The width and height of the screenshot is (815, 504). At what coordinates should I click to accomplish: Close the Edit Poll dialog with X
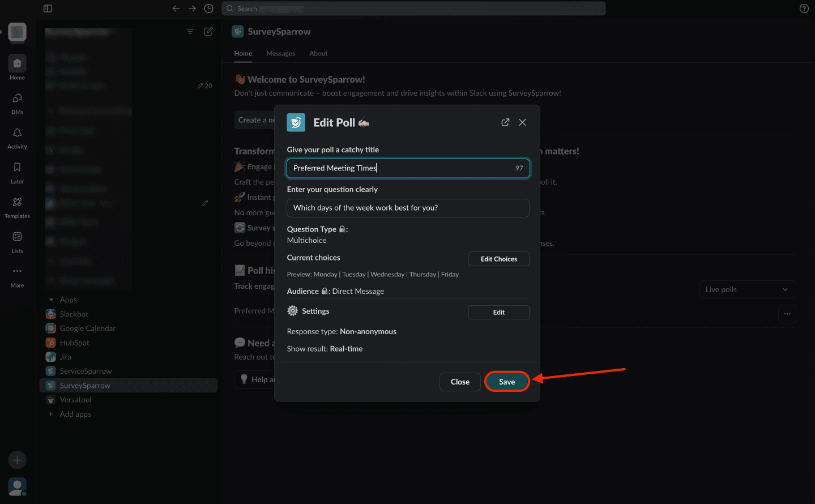click(522, 122)
